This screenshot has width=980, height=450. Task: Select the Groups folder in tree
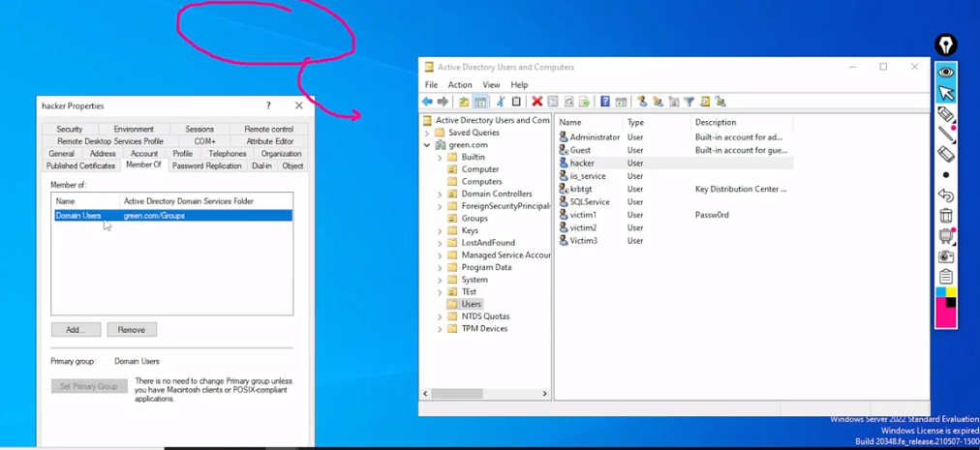(475, 218)
